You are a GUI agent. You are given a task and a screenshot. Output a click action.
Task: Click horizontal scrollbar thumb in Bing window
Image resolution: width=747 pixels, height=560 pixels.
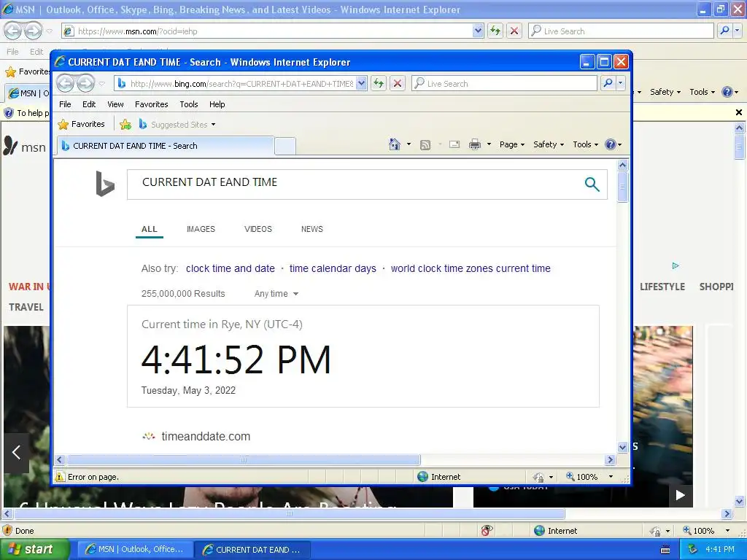[244, 460]
